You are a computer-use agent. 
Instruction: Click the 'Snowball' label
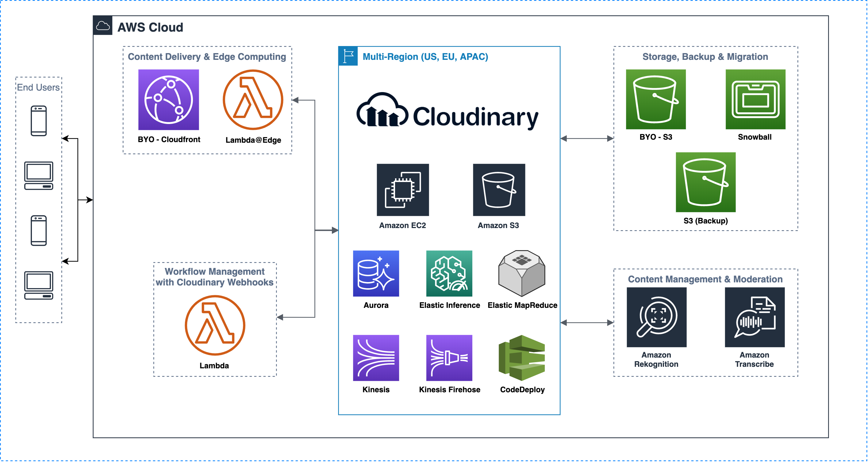point(755,137)
